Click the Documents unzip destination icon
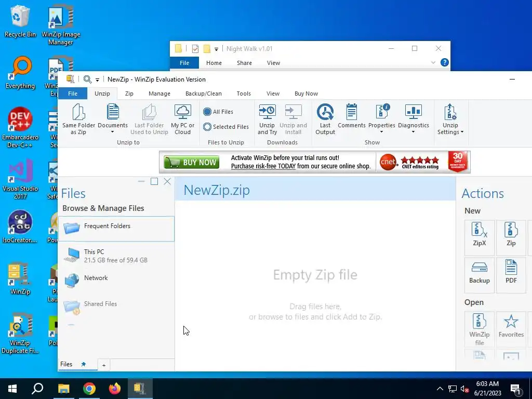532x399 pixels. (113, 112)
